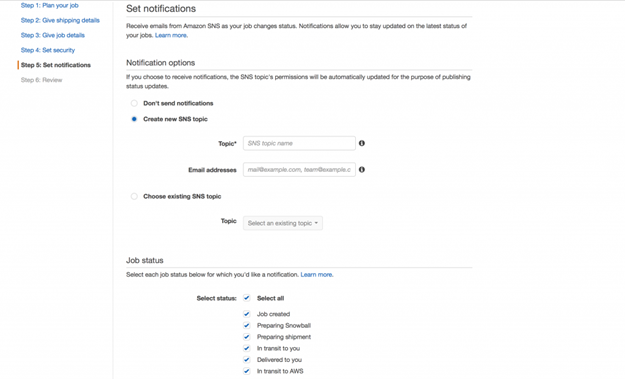Toggle In transit to AWS checkbox
Screen dimensions: 625x379
click(x=247, y=371)
